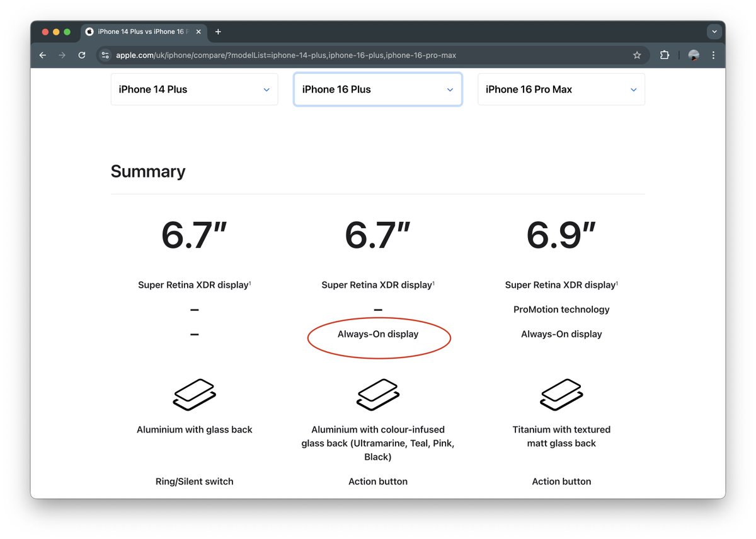Click 'ProMotion technology' text

click(561, 310)
